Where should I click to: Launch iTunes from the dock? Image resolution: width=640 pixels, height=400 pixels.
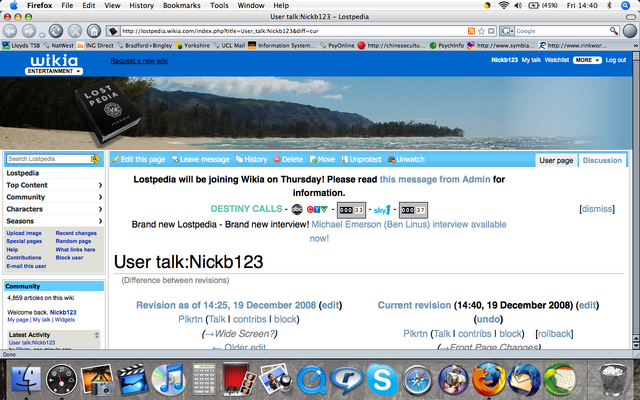pos(168,380)
